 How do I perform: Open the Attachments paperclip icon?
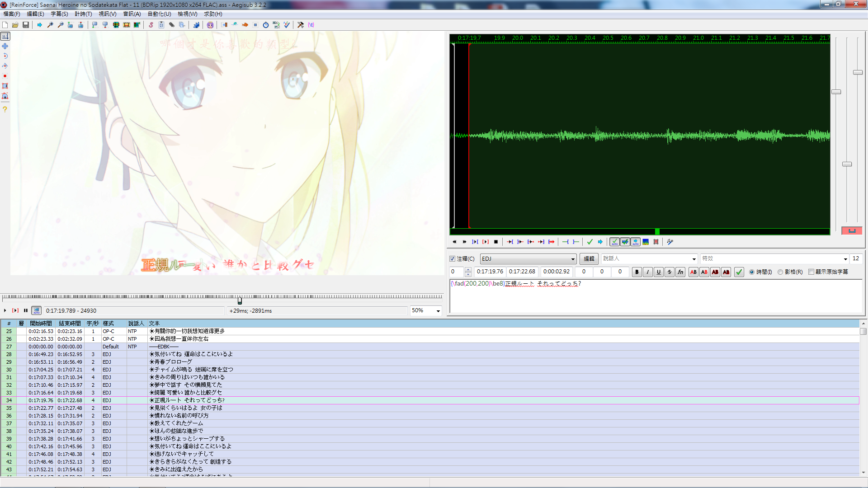point(172,25)
